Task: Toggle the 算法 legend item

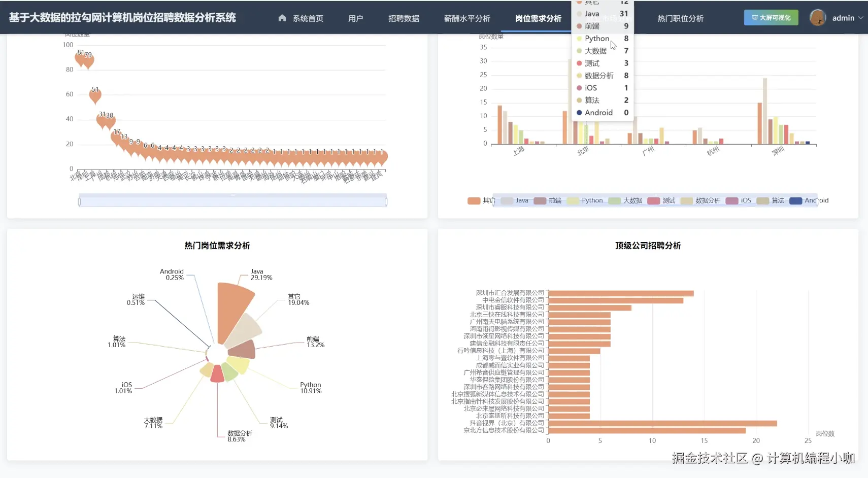Action: pos(771,200)
